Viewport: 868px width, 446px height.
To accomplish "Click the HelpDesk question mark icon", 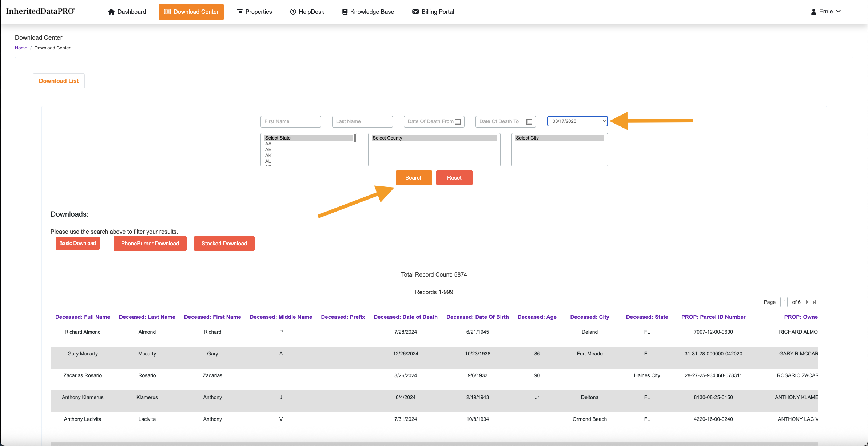I will pos(293,12).
